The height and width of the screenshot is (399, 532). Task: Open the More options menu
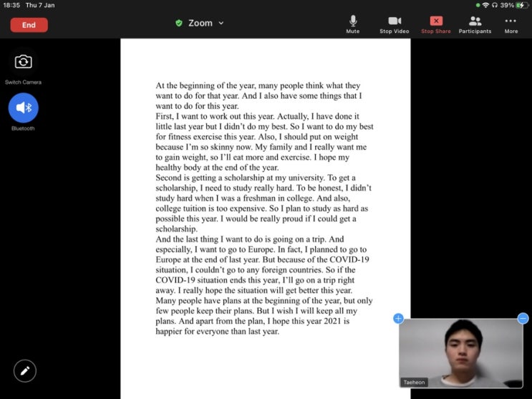pyautogui.click(x=511, y=24)
